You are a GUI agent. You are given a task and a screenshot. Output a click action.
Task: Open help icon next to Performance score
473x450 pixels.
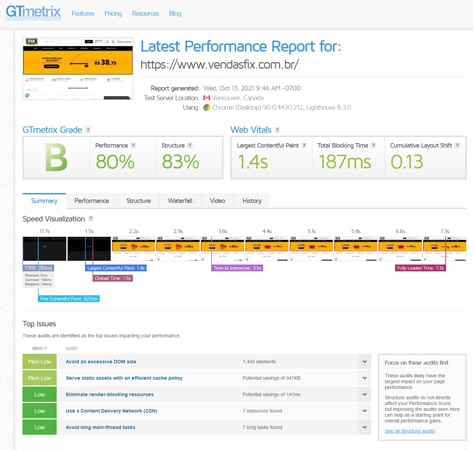click(x=133, y=145)
